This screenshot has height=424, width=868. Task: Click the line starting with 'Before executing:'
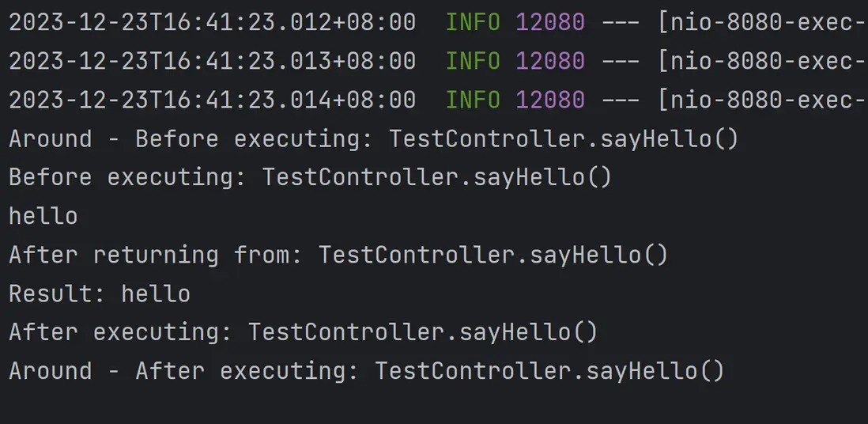tap(310, 177)
